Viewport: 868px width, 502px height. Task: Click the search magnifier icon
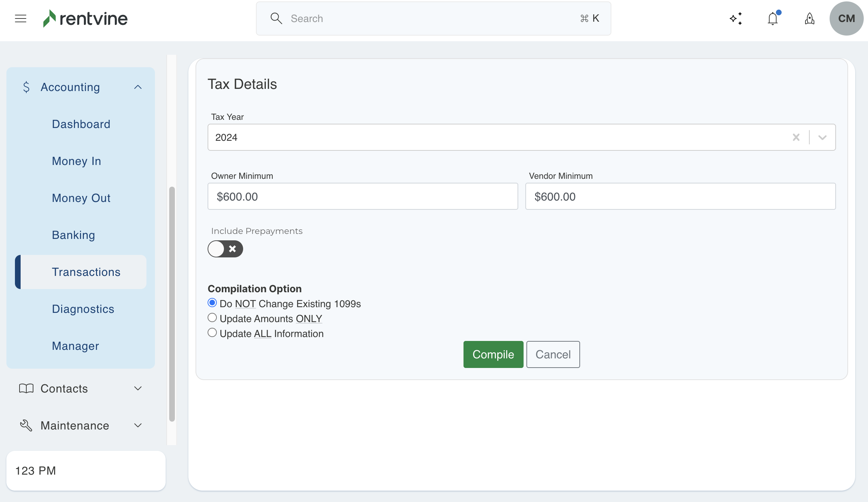276,18
